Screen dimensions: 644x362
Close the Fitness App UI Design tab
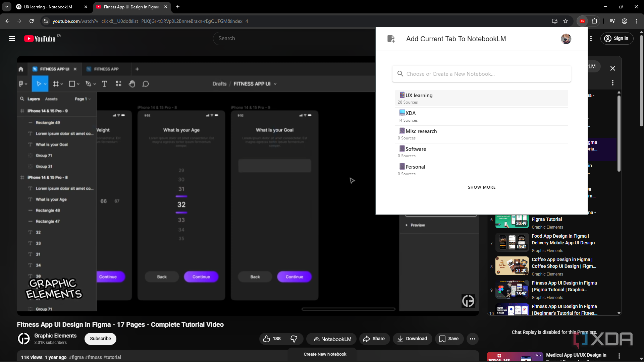(x=166, y=7)
